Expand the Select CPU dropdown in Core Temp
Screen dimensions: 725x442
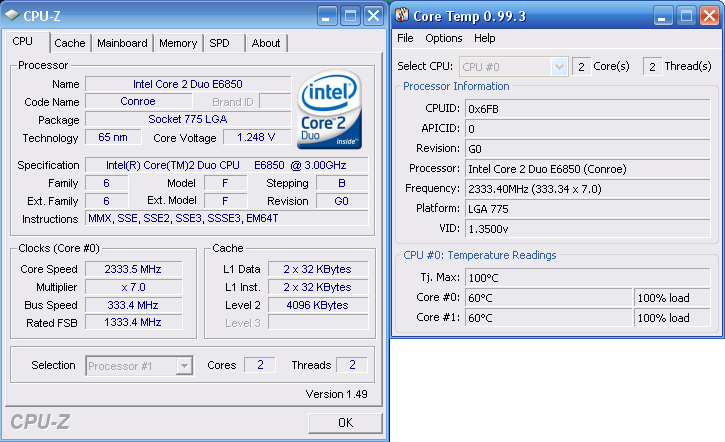[x=559, y=67]
